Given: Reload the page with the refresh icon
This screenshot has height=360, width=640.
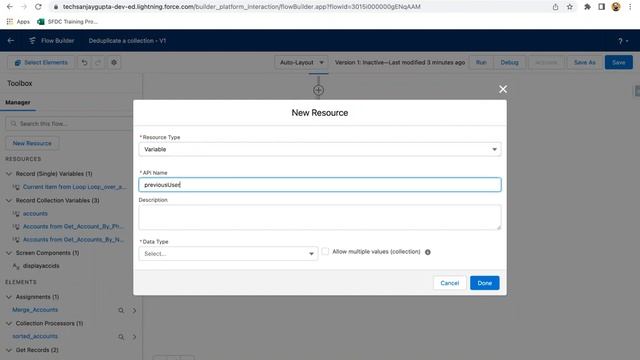Looking at the screenshot, I should (x=38, y=7).
